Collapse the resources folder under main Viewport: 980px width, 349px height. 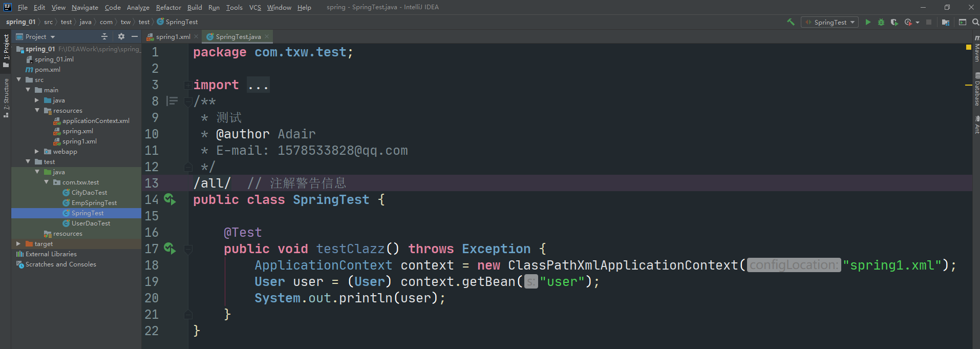pyautogui.click(x=37, y=110)
